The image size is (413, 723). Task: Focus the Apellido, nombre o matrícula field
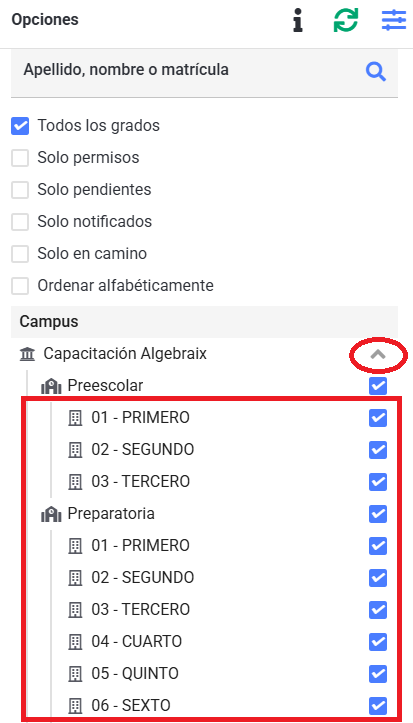pos(204,72)
